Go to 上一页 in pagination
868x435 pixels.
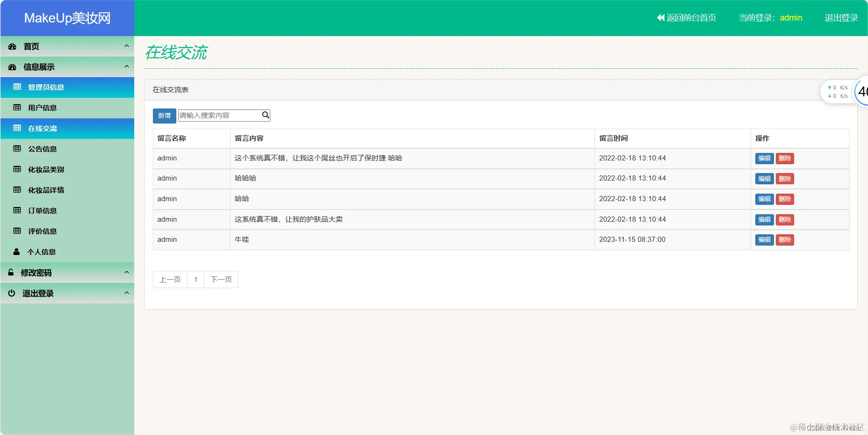tap(170, 280)
